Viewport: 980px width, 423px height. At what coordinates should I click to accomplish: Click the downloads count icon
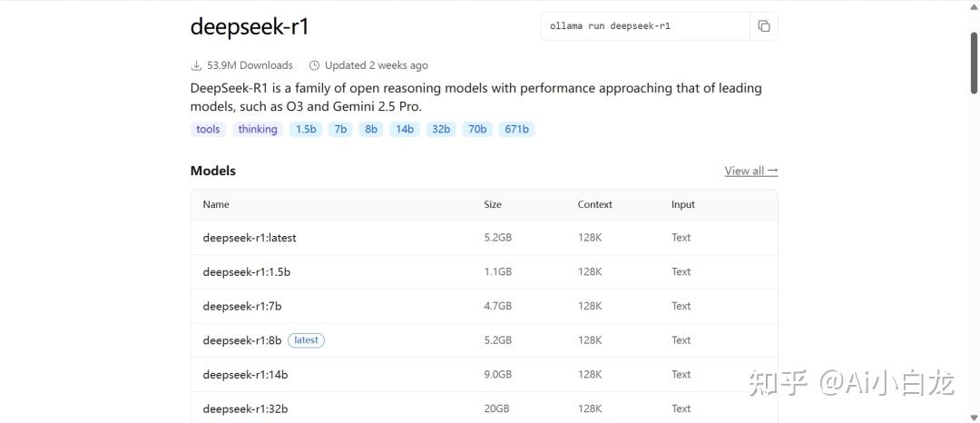[x=196, y=65]
